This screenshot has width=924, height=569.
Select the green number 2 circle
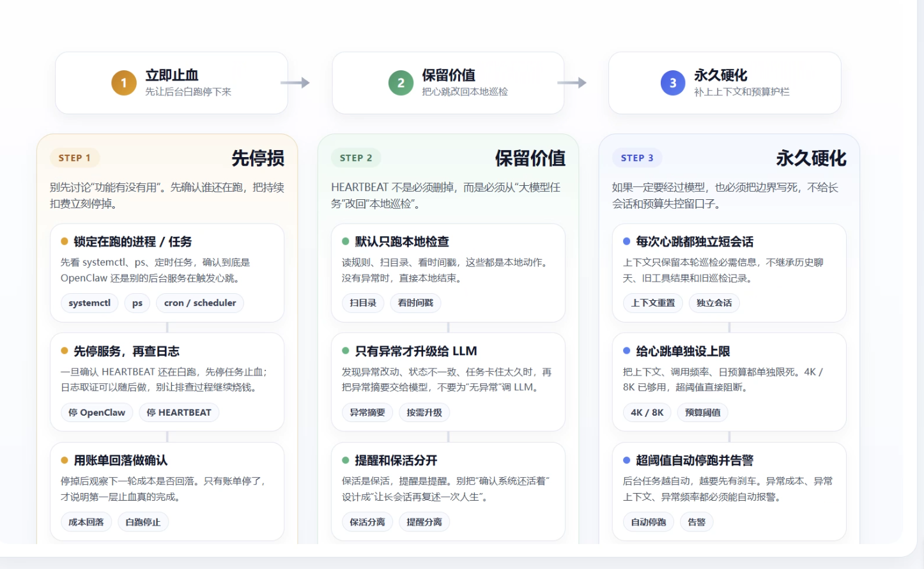[x=401, y=83]
